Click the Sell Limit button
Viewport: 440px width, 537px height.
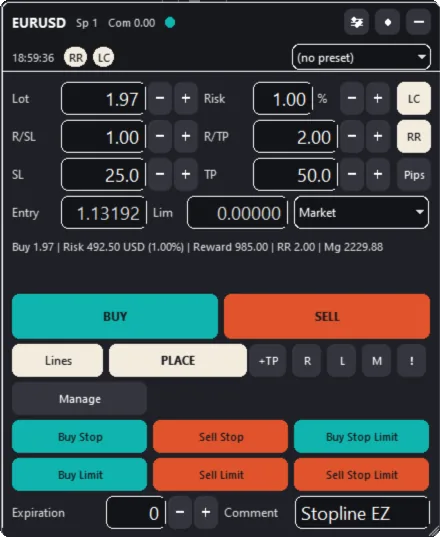tap(221, 475)
